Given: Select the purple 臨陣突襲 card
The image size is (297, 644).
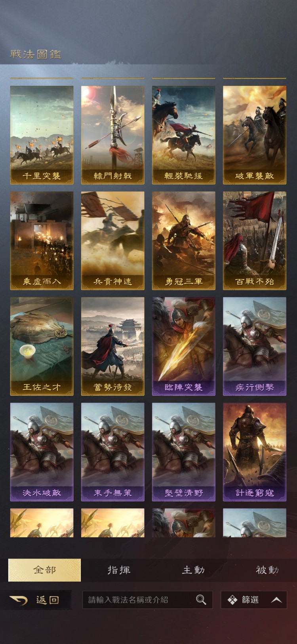Looking at the screenshot, I should (183, 347).
